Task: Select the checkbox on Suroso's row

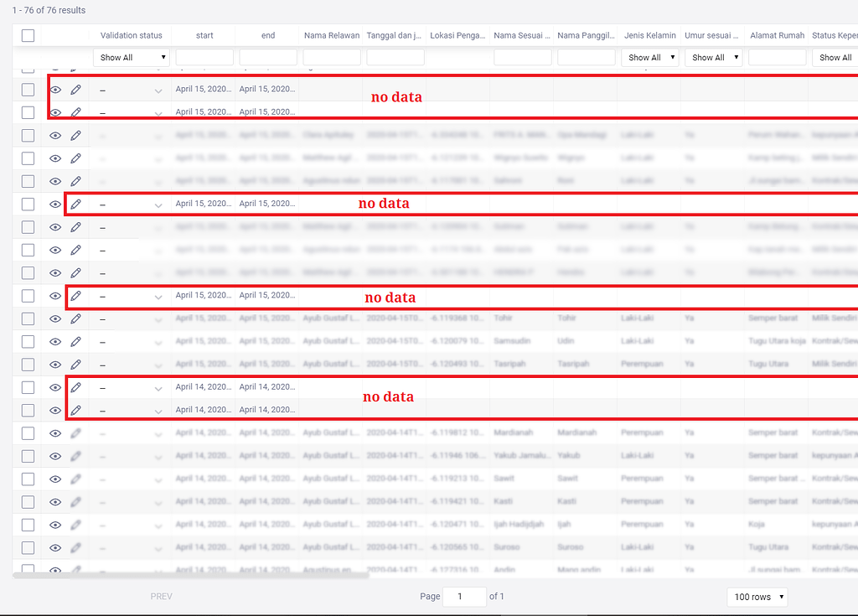Action: 28,546
